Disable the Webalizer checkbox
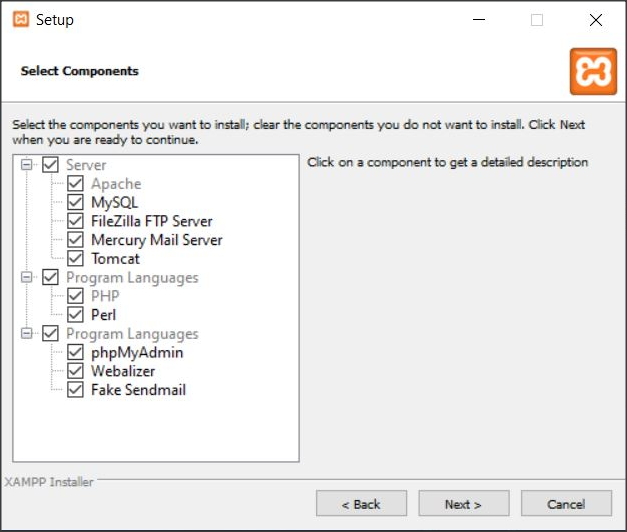Image resolution: width=627 pixels, height=532 pixels. [75, 371]
